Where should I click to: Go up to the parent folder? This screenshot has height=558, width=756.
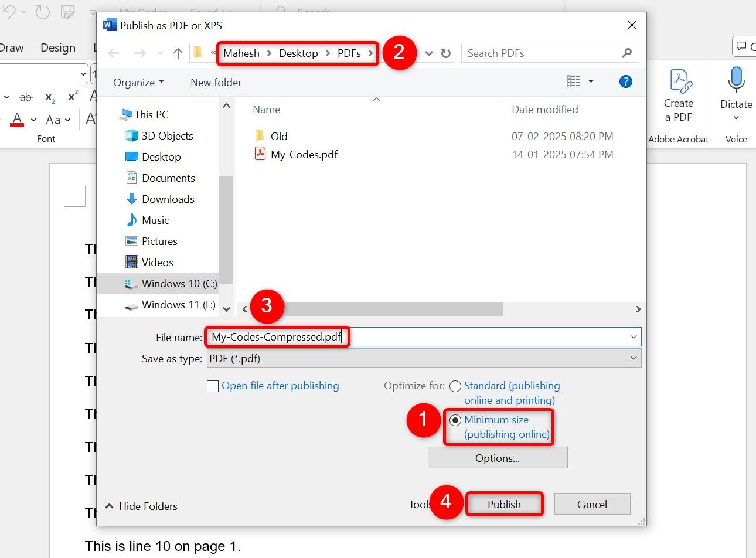[178, 53]
